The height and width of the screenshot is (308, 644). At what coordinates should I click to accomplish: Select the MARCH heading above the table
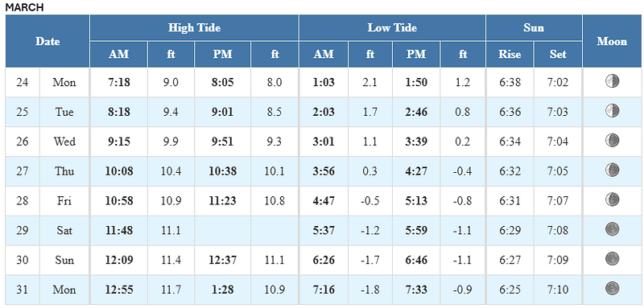pos(25,7)
